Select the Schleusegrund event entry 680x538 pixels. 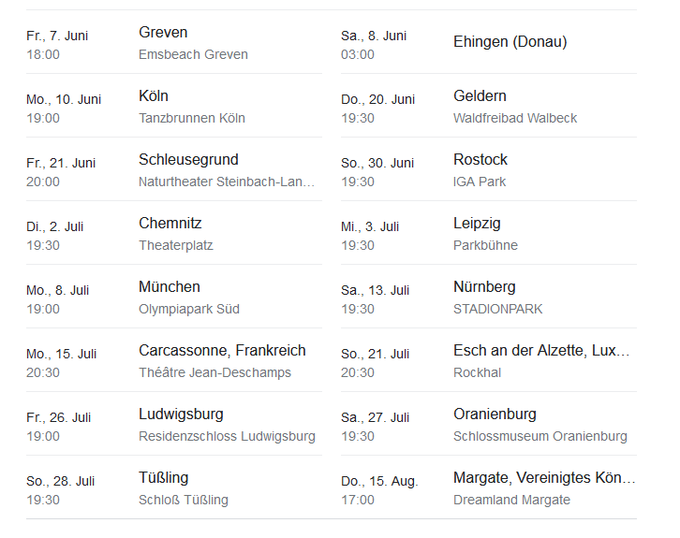click(x=188, y=160)
